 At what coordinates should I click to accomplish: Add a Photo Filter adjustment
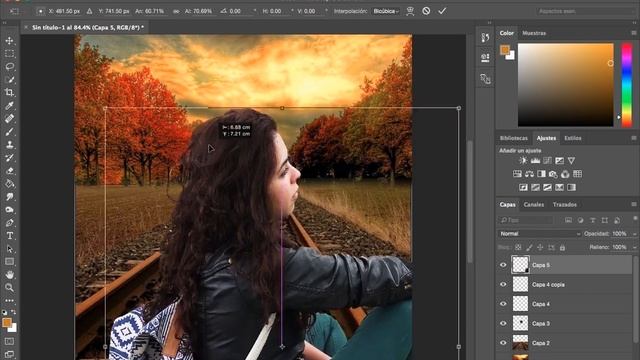(x=553, y=174)
